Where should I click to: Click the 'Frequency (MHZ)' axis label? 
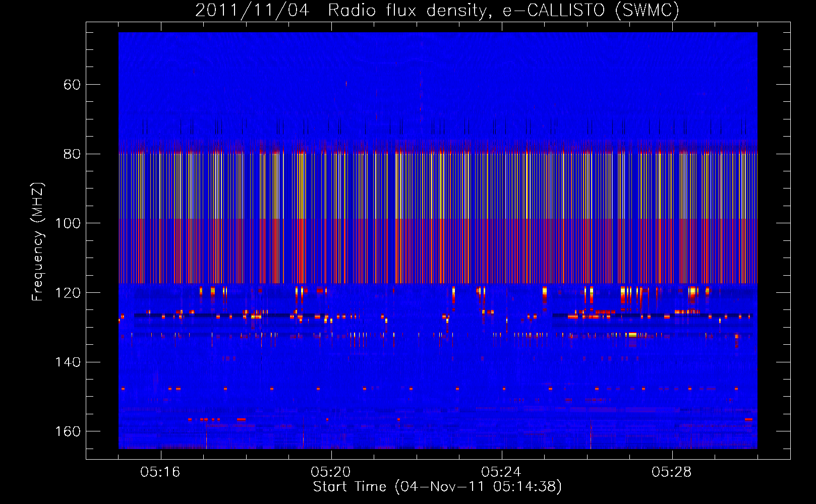[38, 242]
